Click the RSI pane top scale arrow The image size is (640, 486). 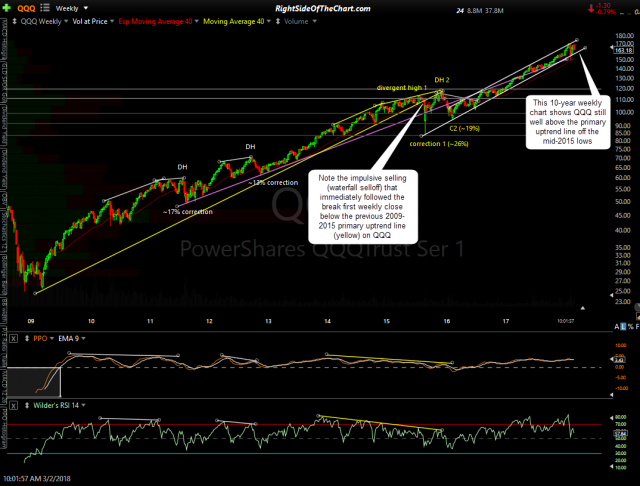coord(611,417)
